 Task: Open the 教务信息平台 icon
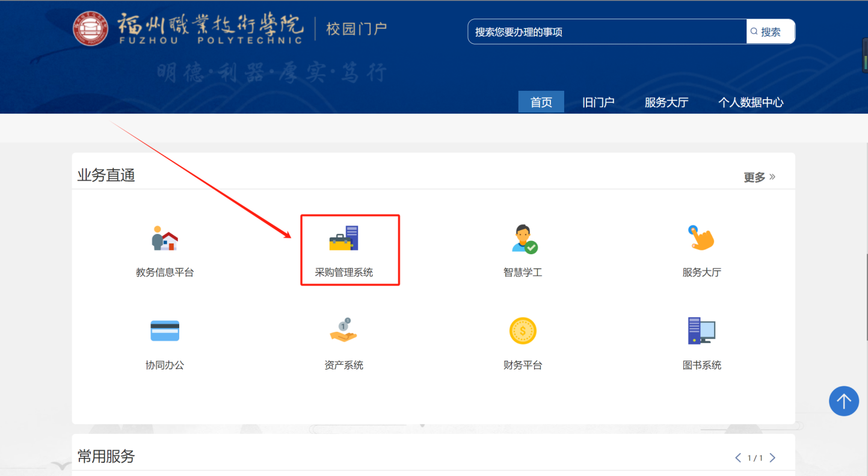165,238
